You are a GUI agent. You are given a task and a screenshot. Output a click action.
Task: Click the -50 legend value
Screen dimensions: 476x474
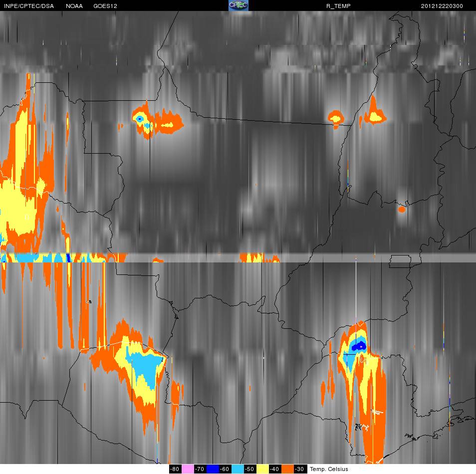pos(249,469)
